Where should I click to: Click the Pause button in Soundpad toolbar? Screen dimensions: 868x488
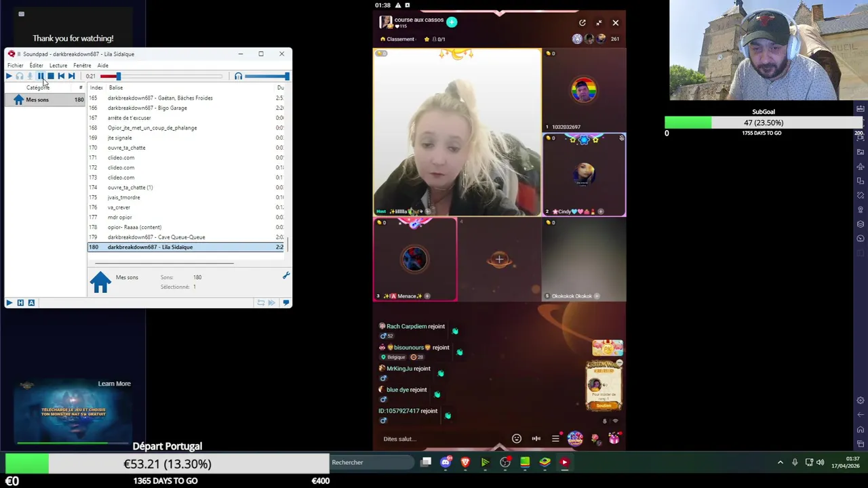click(41, 76)
